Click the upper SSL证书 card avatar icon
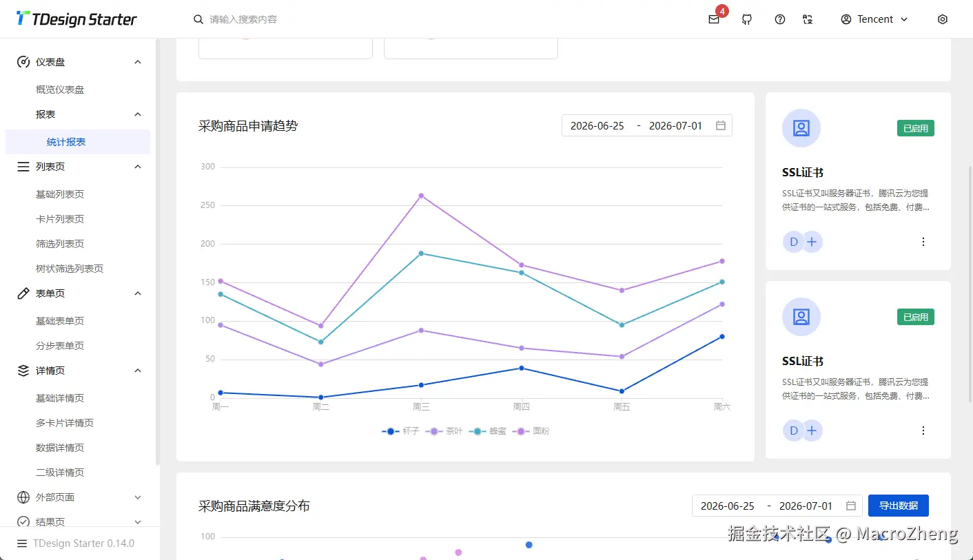 [801, 128]
